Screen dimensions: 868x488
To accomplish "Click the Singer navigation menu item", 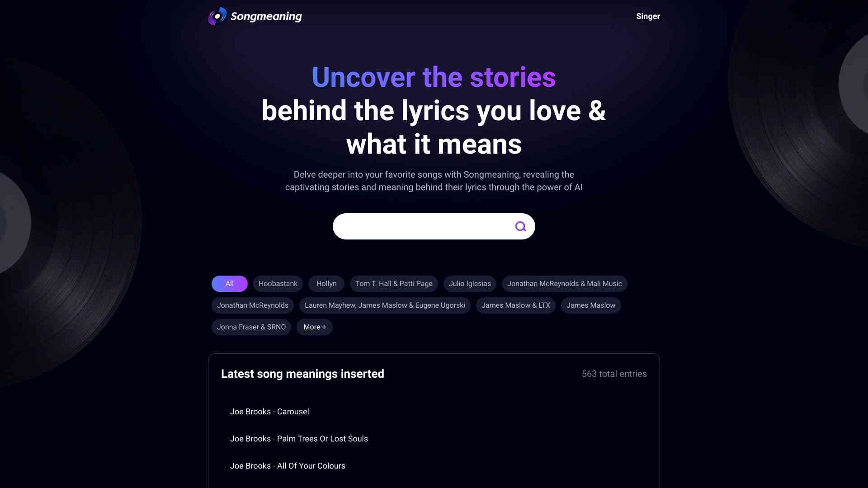I will pyautogui.click(x=648, y=16).
